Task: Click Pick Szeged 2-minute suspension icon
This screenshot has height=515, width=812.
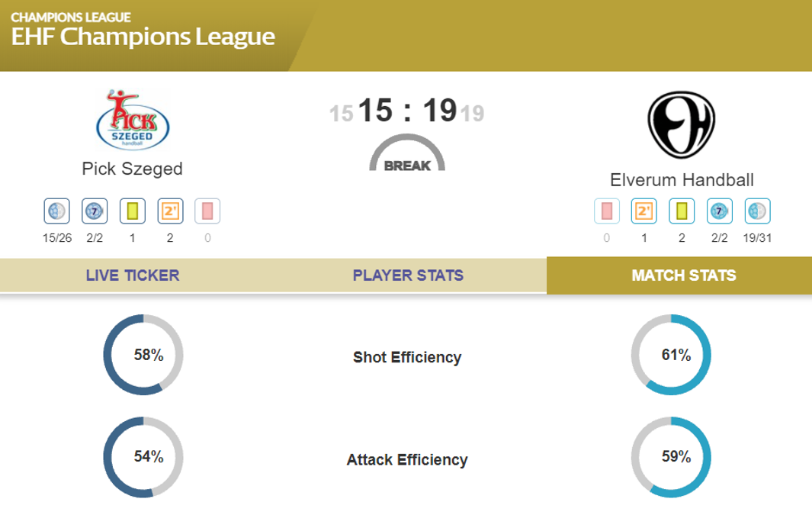Action: click(169, 211)
